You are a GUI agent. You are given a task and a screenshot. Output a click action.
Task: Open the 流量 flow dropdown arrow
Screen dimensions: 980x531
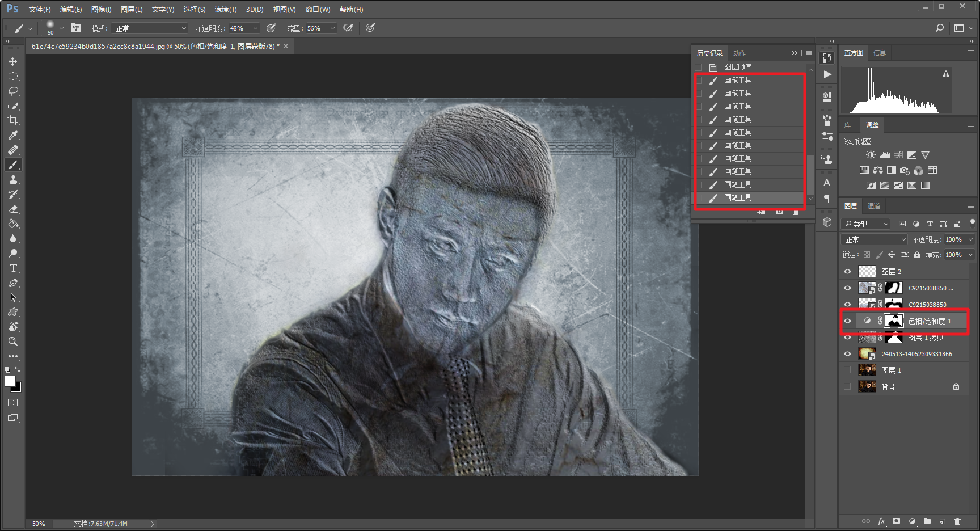coord(332,28)
